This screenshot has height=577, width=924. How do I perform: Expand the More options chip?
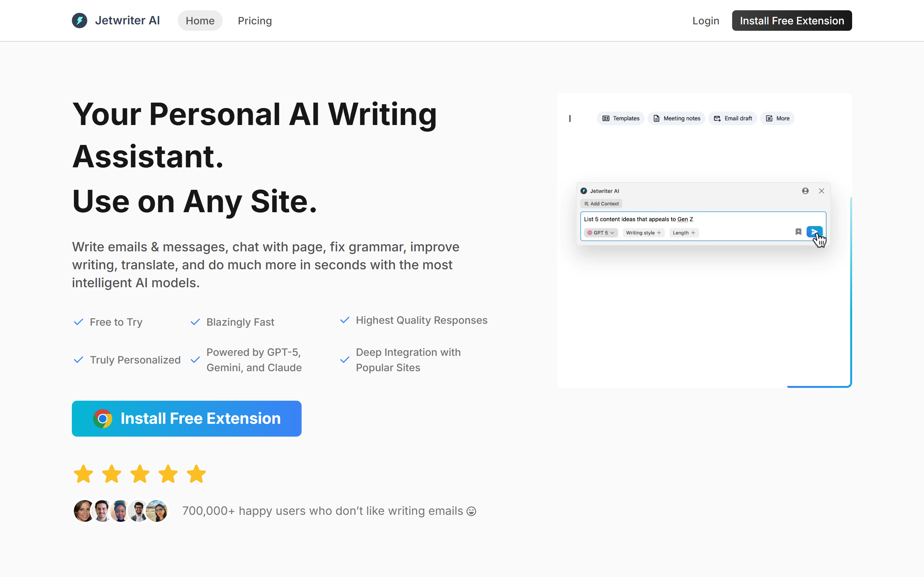tap(777, 118)
